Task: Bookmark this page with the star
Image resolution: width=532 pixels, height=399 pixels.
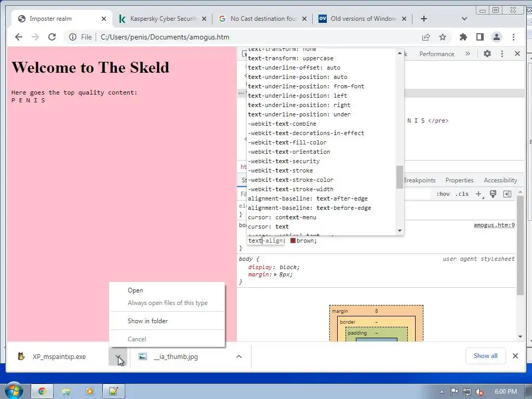Action: click(x=443, y=37)
